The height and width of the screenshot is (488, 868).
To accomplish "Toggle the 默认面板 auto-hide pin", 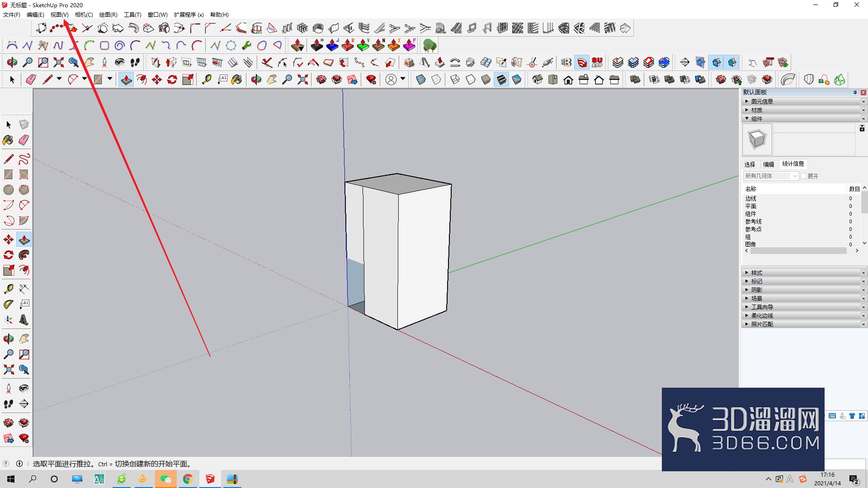I will 855,92.
